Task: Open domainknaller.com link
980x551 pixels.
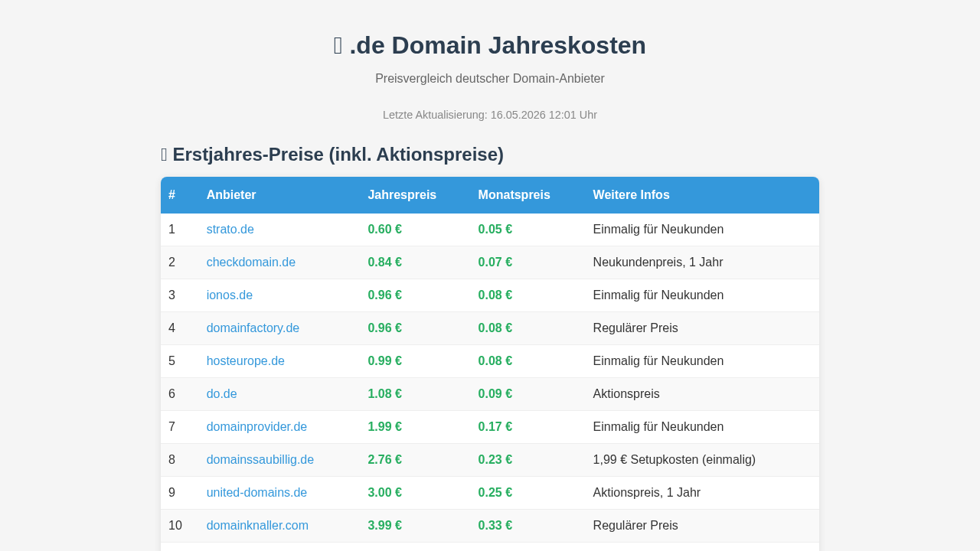Action: pos(257,526)
